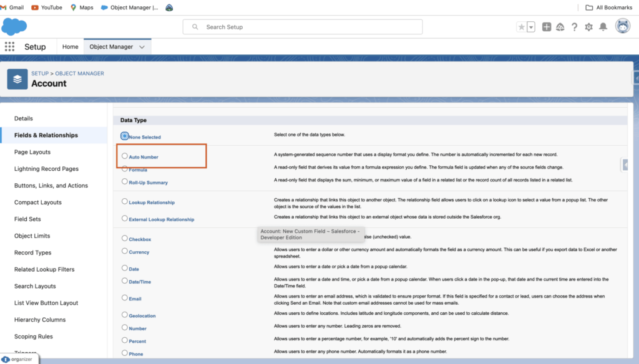This screenshot has height=364, width=639.
Task: Switch to the Home tab
Action: (x=70, y=46)
